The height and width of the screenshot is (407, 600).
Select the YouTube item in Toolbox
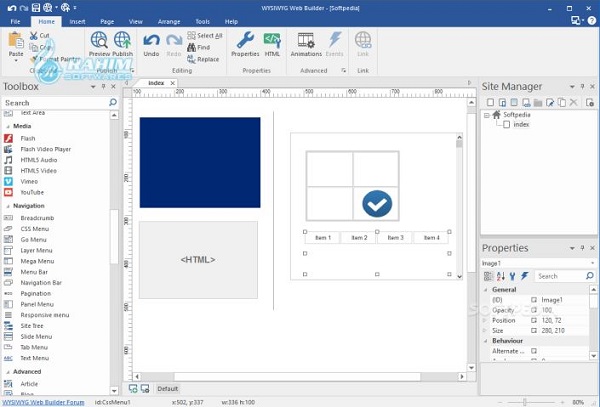[x=34, y=192]
